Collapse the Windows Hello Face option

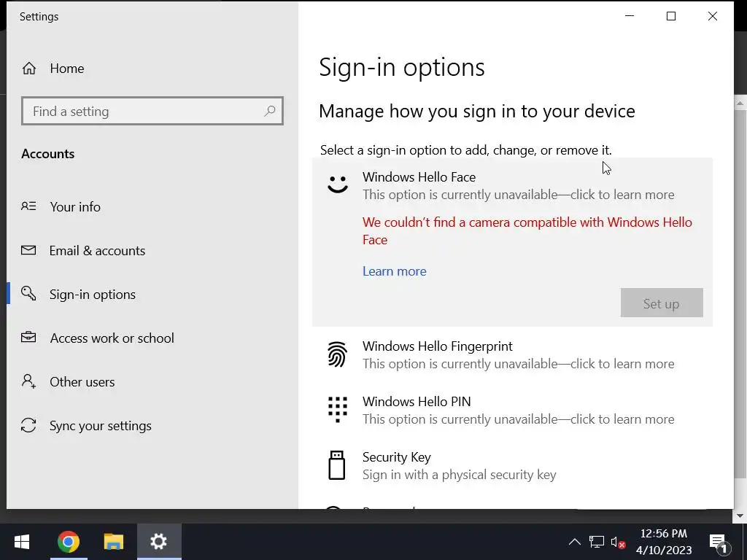(512, 185)
